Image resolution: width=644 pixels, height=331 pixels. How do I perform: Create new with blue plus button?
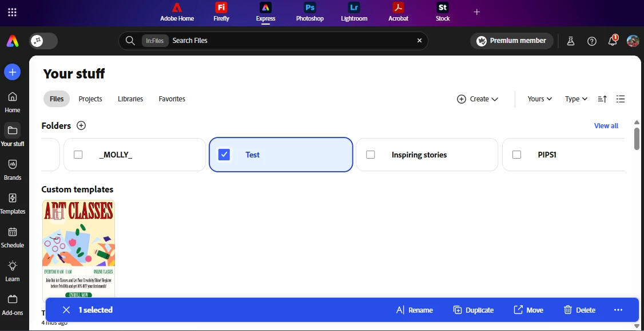tap(13, 72)
